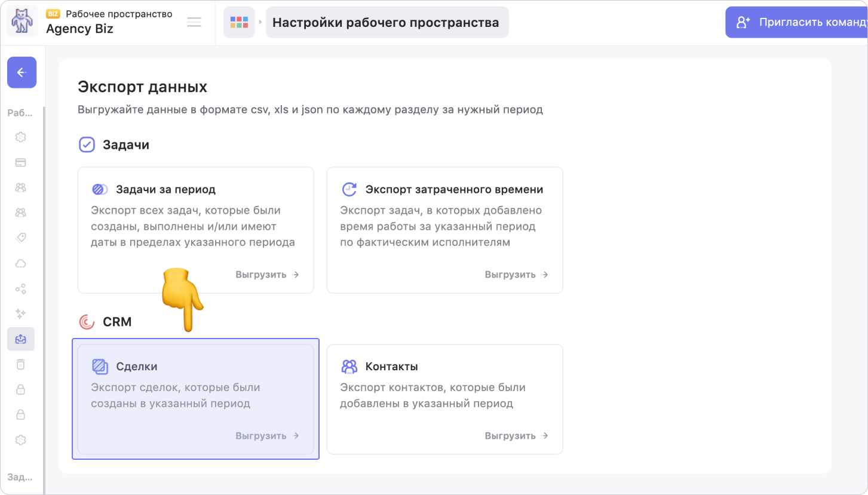Screen dimensions: 868x495
Task: Open the trash bin icon in sidebar
Action: click(20, 364)
